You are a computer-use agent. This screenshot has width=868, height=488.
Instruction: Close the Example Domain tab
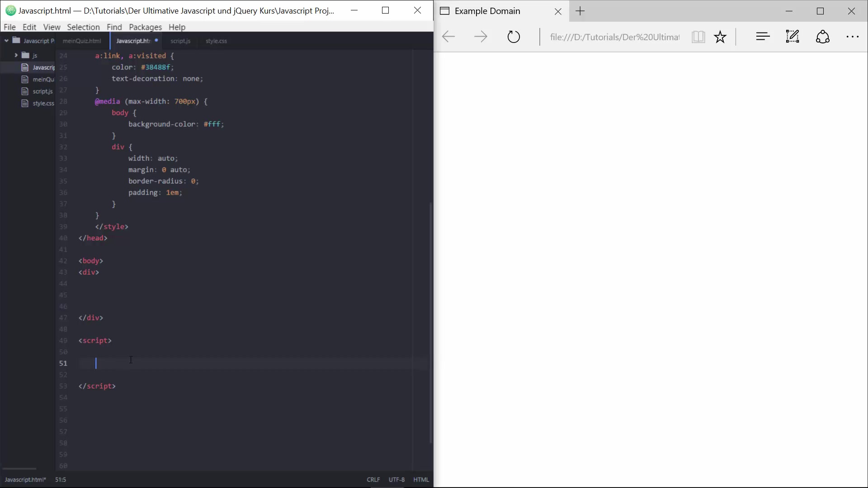coord(558,12)
